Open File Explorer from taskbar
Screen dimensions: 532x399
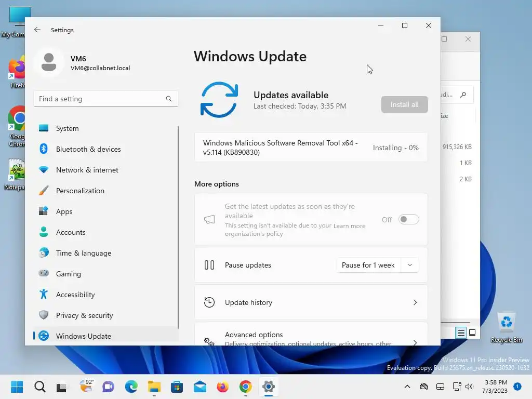[x=154, y=387]
